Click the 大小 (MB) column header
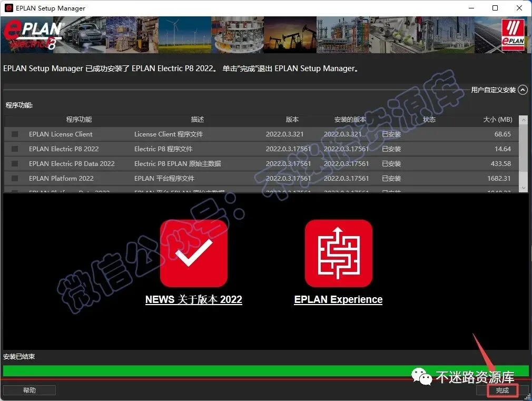The image size is (532, 401). pyautogui.click(x=498, y=120)
